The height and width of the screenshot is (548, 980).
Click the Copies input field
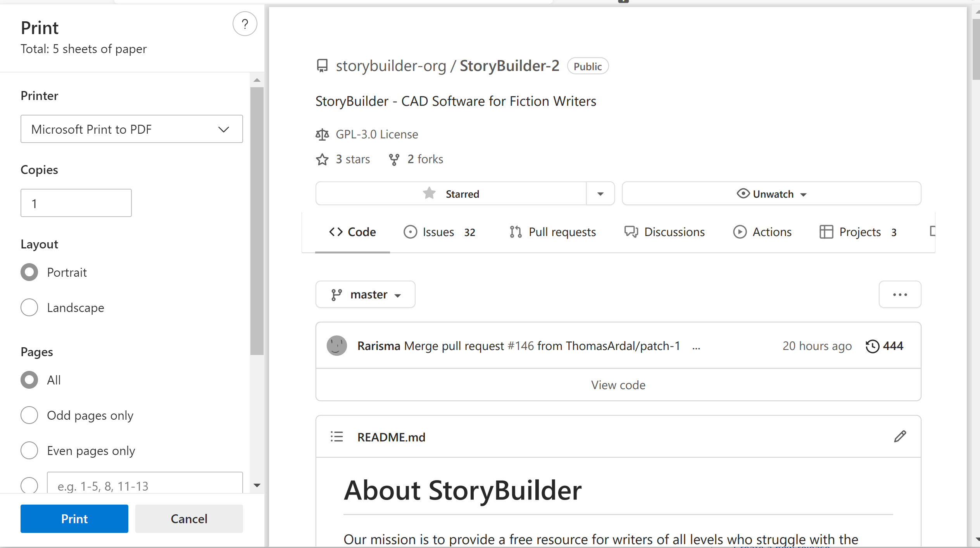[x=76, y=203]
